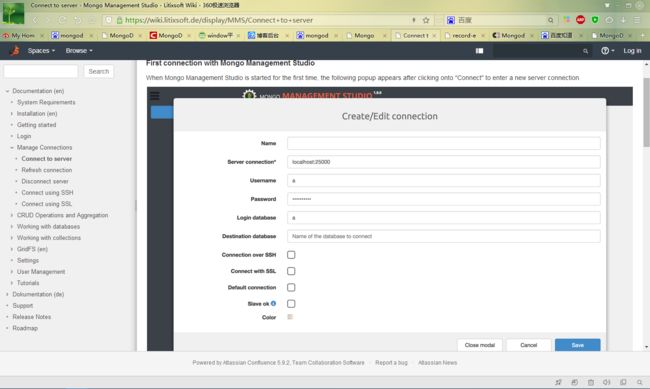Viewport: 650px width, 389px height.
Task: Click the Baidu search magnifier icon
Action: click(551, 20)
